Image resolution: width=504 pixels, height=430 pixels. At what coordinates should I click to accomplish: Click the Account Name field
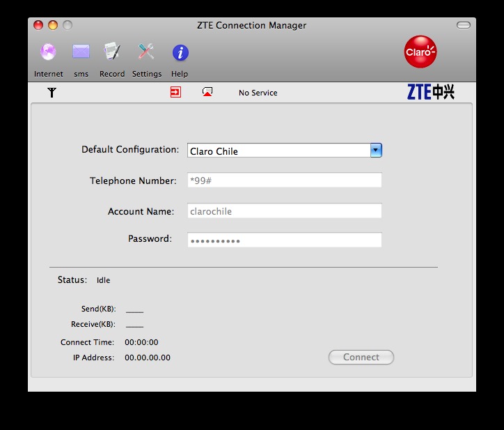(x=285, y=210)
